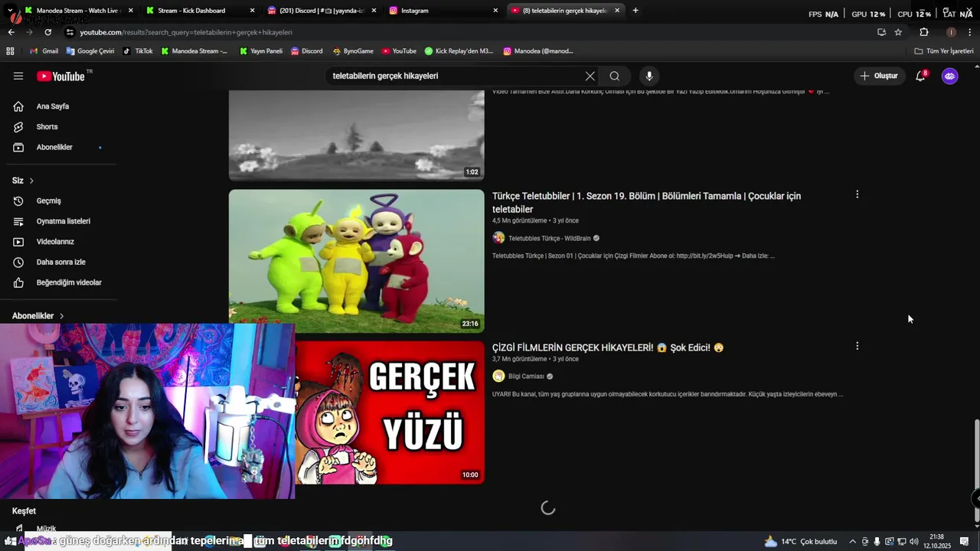The width and height of the screenshot is (980, 551).
Task: Open the TikTok bookmark
Action: [x=139, y=51]
